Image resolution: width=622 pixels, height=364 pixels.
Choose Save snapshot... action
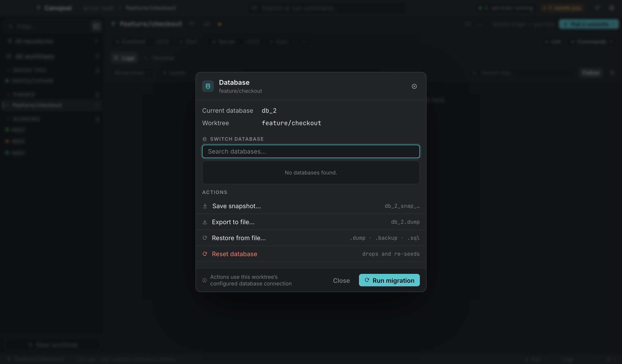click(x=311, y=206)
